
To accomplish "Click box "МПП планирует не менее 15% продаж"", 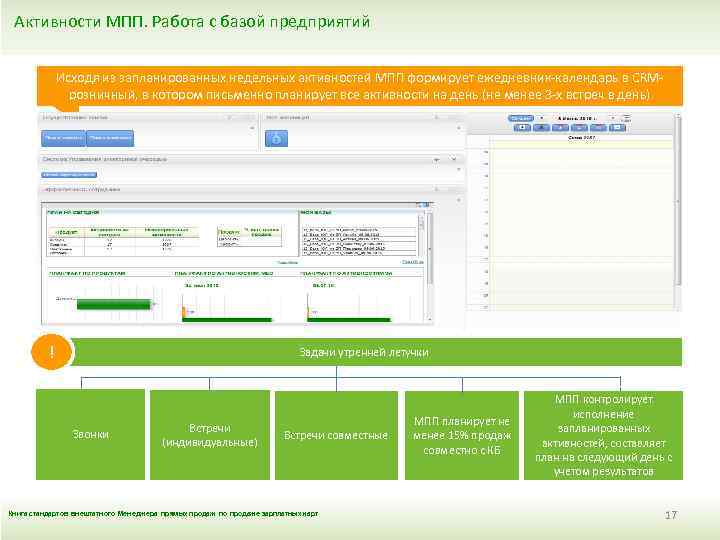I will pos(462,435).
